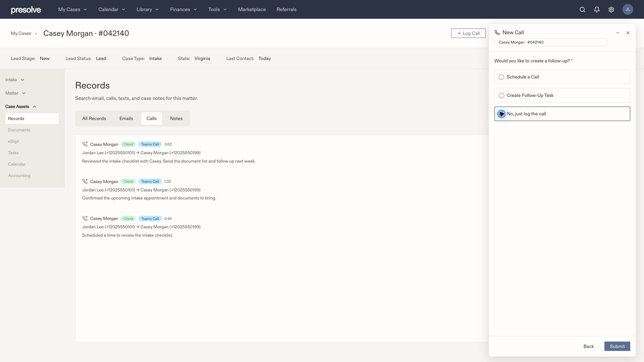Click Lead Stage value 'New'

coord(45,58)
